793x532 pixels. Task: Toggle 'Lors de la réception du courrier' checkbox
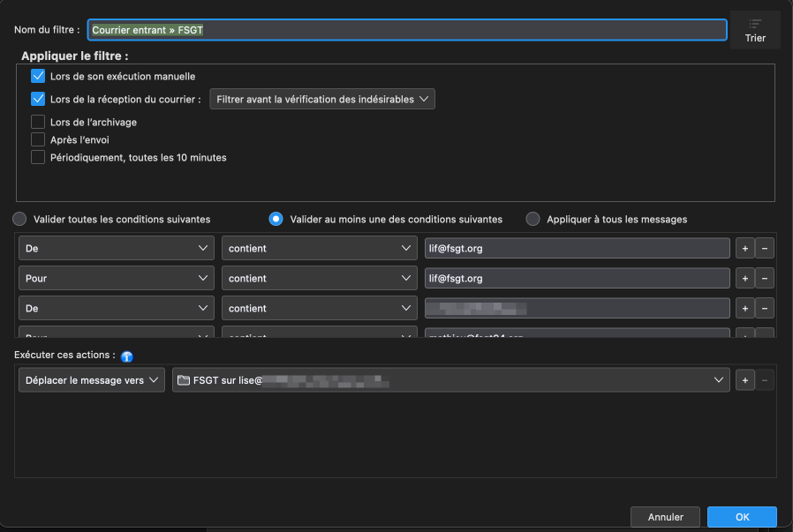point(38,99)
